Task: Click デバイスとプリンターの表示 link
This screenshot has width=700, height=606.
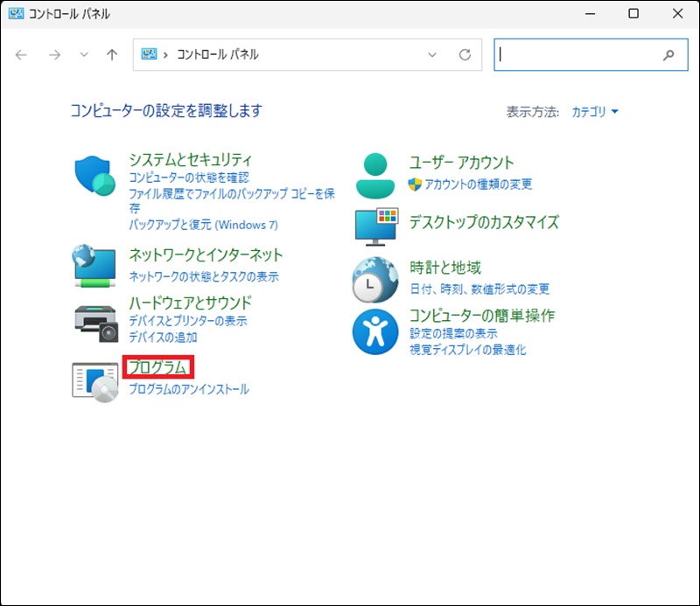Action: tap(187, 321)
